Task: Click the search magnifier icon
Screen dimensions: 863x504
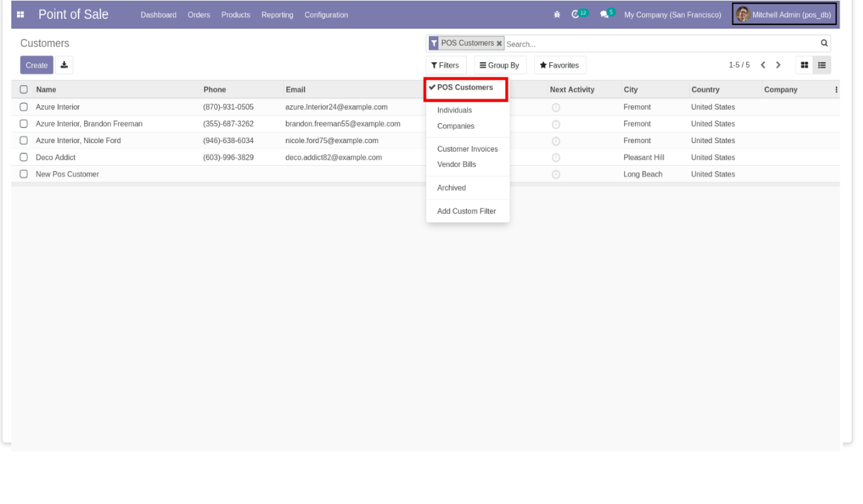Action: coord(824,43)
